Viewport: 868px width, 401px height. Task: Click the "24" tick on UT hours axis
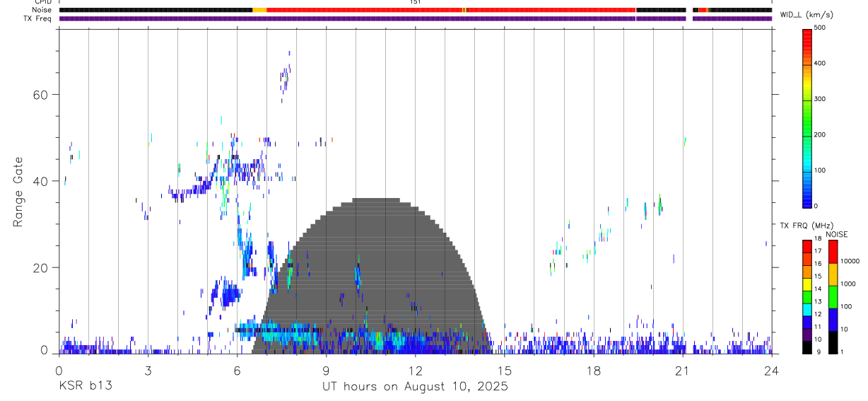771,371
